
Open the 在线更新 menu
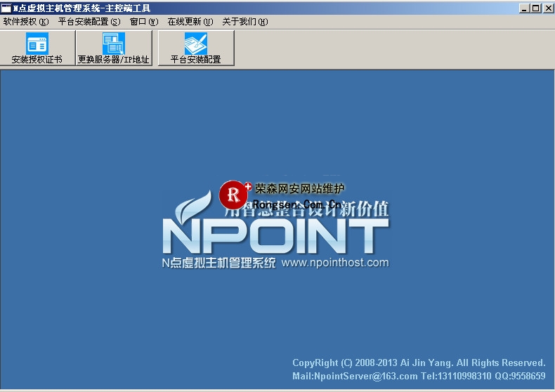pyautogui.click(x=190, y=22)
